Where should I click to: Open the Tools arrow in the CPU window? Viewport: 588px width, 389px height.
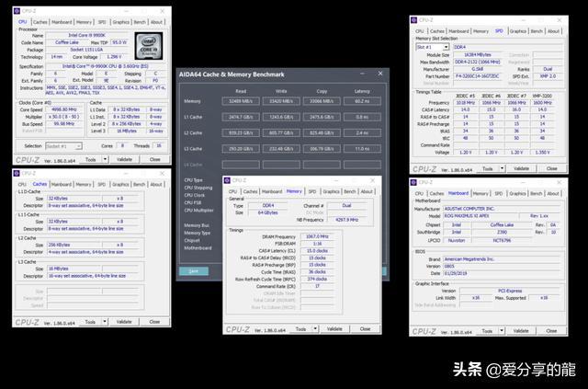click(105, 160)
